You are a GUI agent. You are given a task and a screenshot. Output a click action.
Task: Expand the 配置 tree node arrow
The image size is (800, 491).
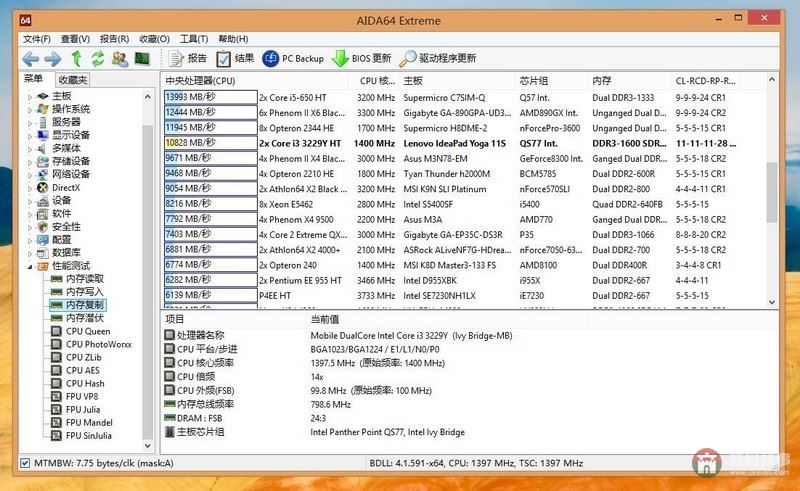click(x=30, y=240)
